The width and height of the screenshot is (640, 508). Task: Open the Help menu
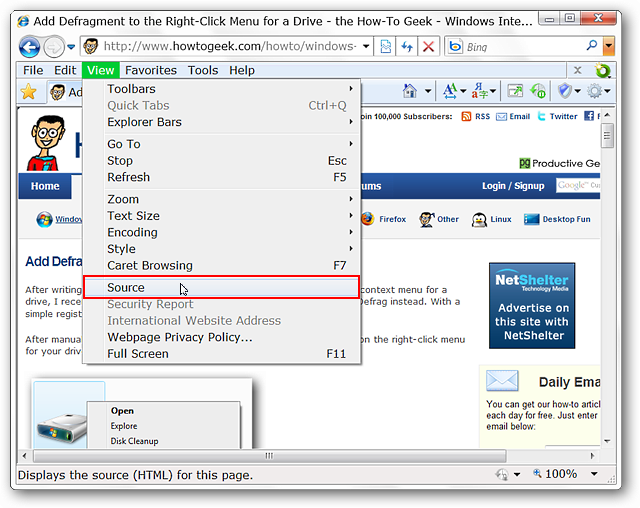pos(242,70)
